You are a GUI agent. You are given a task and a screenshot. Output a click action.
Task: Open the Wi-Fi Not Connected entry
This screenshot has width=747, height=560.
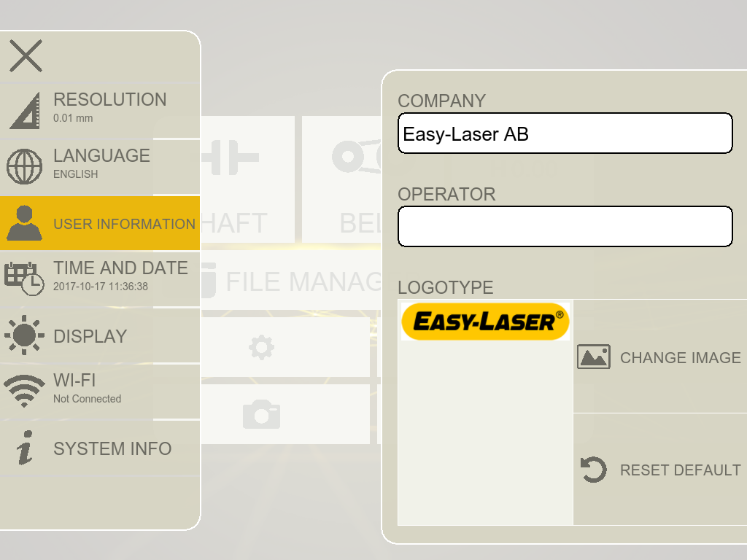(87, 388)
